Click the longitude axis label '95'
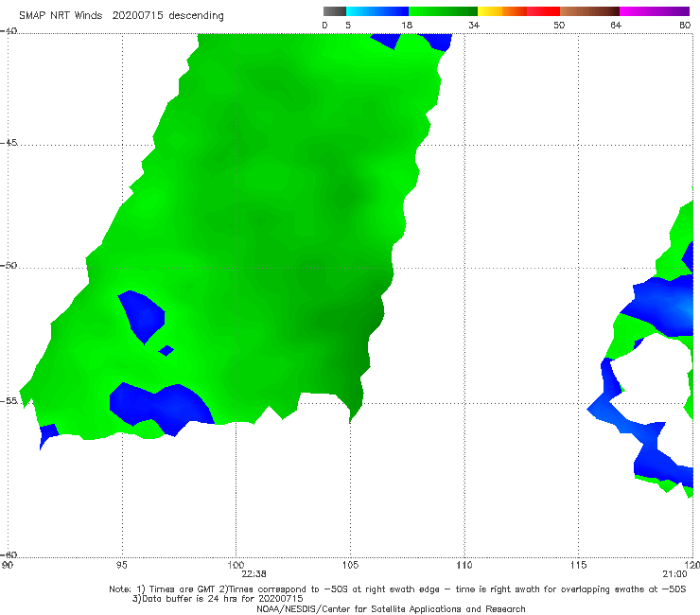The width and height of the screenshot is (700, 615). 121,566
